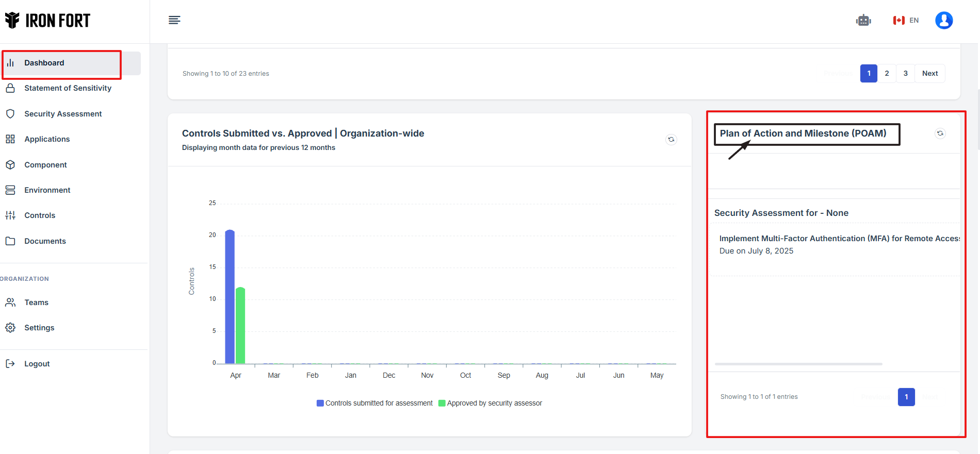The height and width of the screenshot is (454, 980).
Task: Open the chatbot robot icon
Action: (863, 21)
